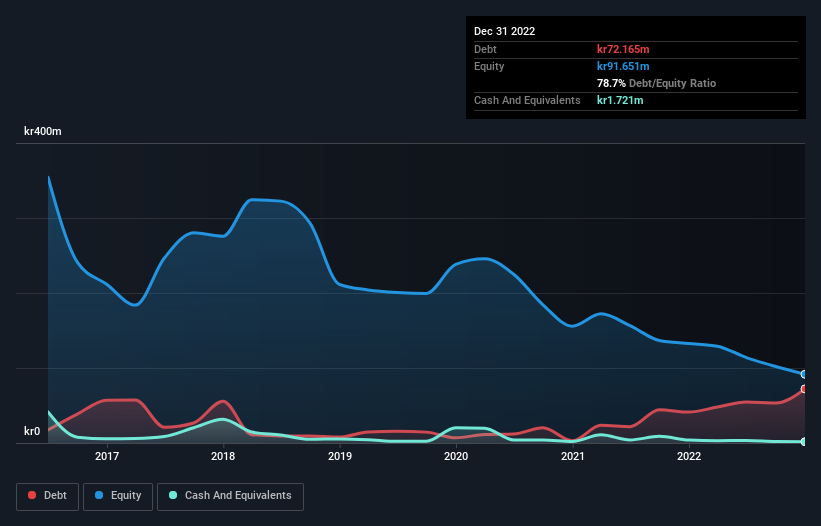
Task: Click the Cash And Equivalents tooltip label
Action: pos(527,100)
